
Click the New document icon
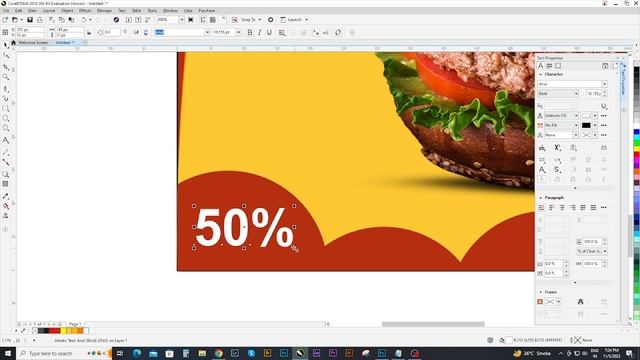pyautogui.click(x=5, y=20)
